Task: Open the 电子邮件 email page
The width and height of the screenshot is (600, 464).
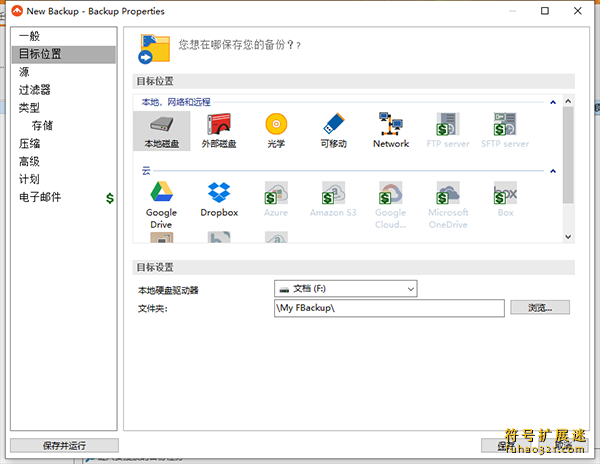Action: pos(40,197)
